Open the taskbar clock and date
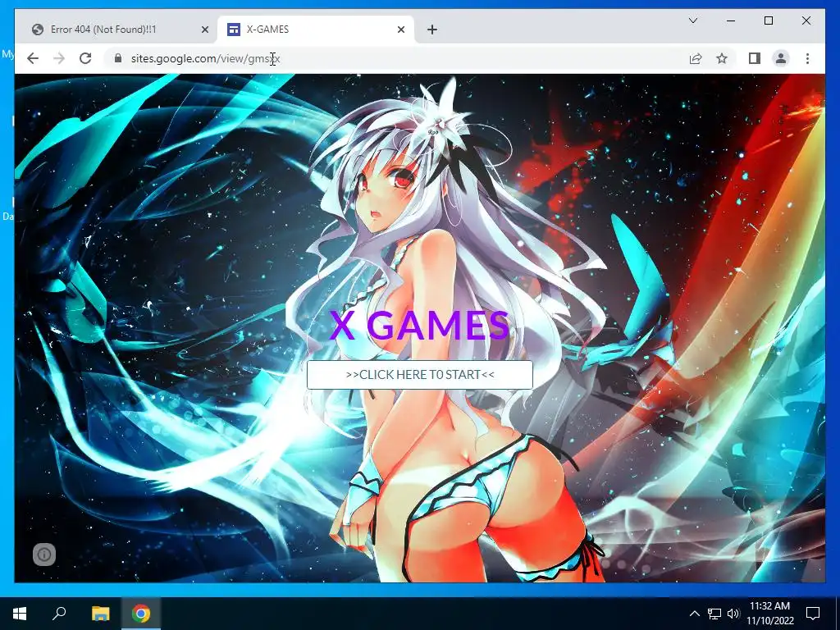 point(769,614)
